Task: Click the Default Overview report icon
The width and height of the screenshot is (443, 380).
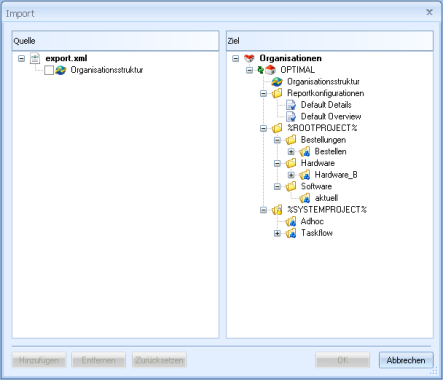Action: pyautogui.click(x=291, y=117)
